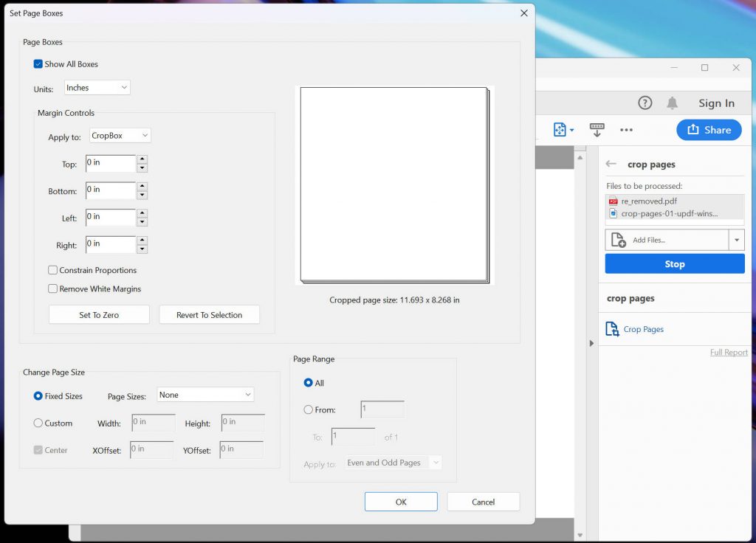Click the Top margin input field
This screenshot has height=543, width=756.
tap(111, 163)
